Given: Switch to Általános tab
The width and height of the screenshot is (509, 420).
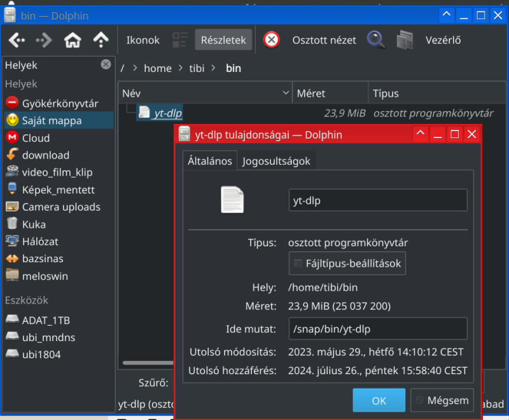Looking at the screenshot, I should pos(210,161).
